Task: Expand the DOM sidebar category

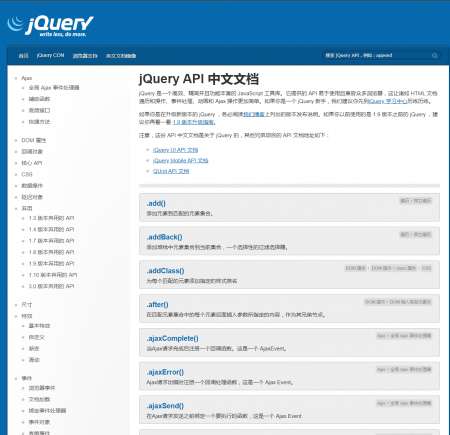Action: pyautogui.click(x=34, y=140)
